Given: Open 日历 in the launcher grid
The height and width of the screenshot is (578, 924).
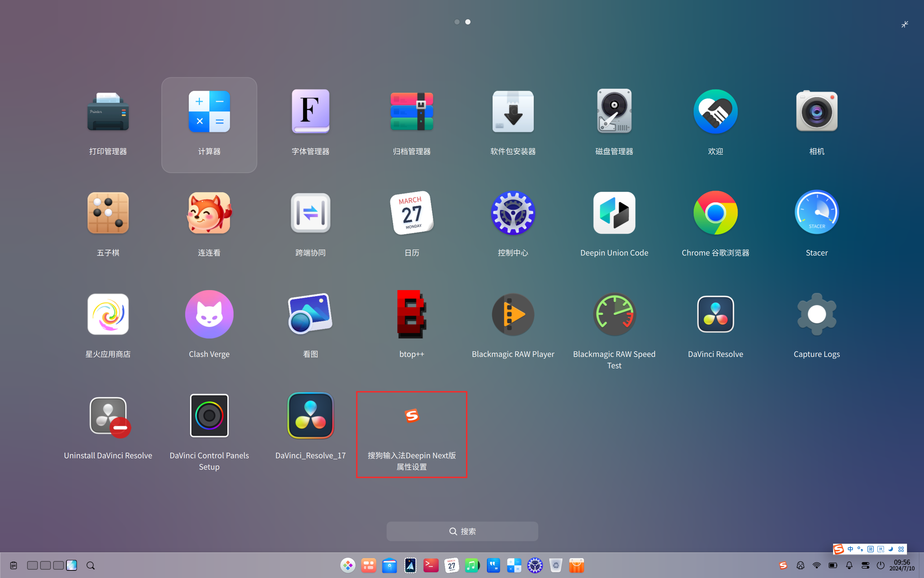Looking at the screenshot, I should (411, 224).
